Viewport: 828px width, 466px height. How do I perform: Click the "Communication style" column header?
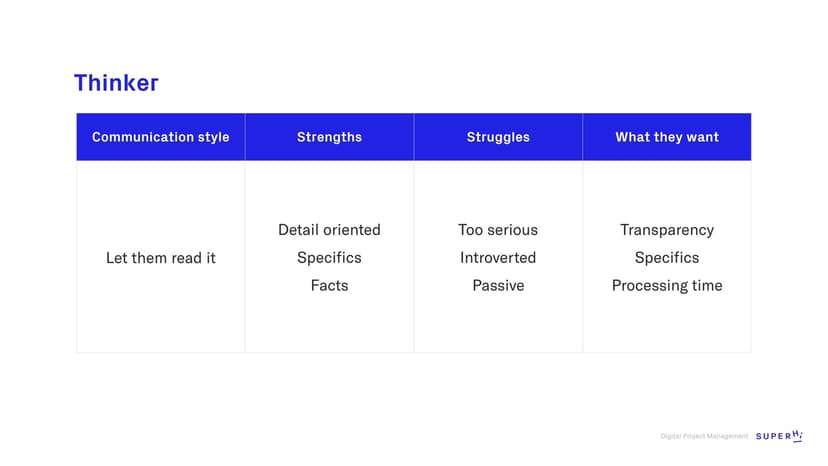(160, 137)
